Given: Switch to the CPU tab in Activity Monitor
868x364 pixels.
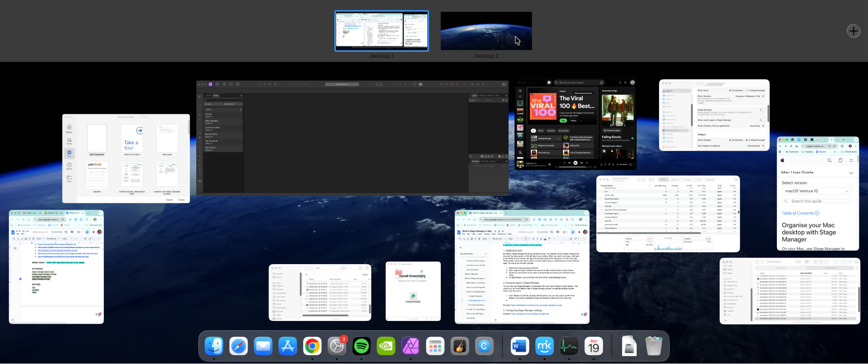Looking at the screenshot, I should (663, 179).
